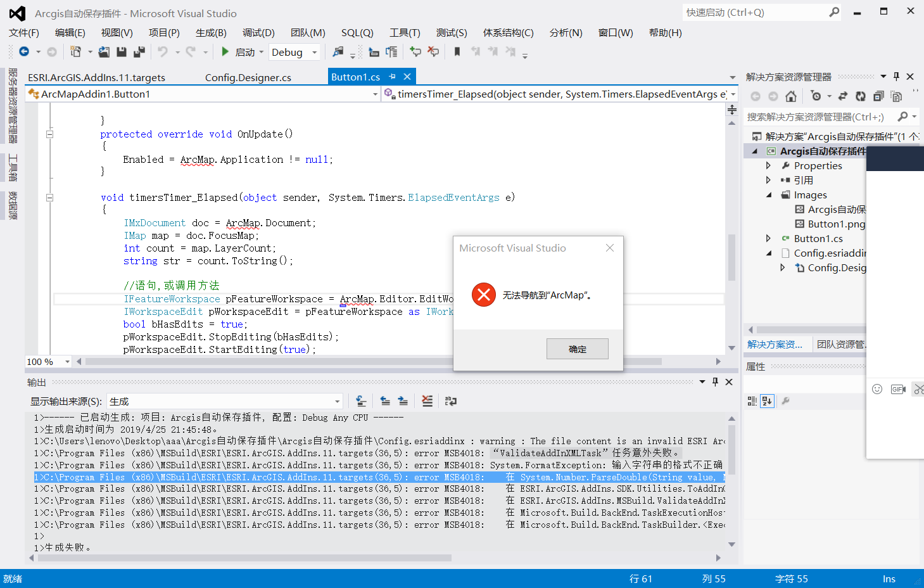Click the green 启动 start debugging button
924x588 pixels.
(238, 52)
